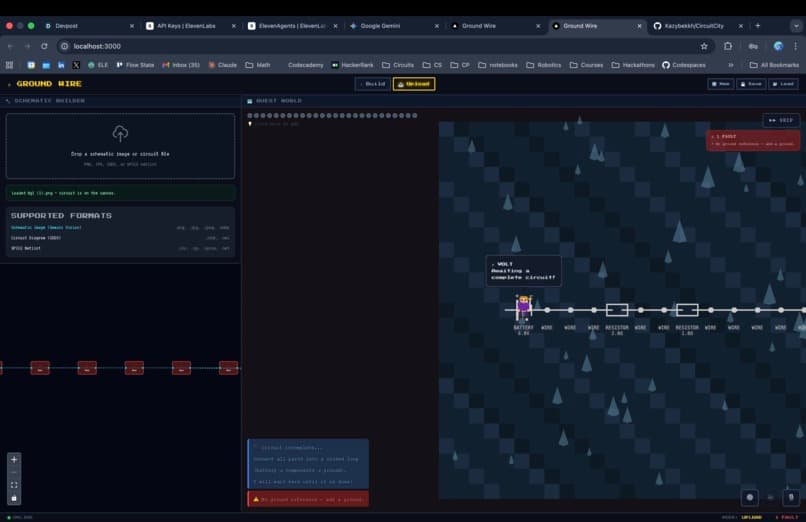Go back in browser history

click(11, 46)
